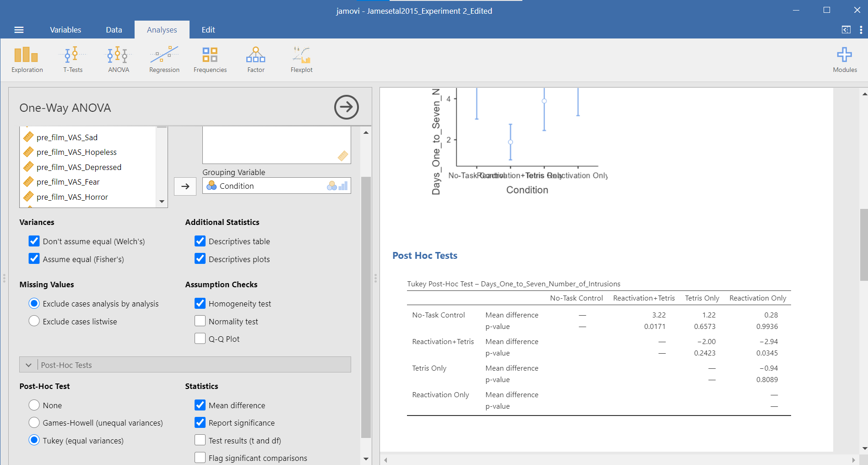
Task: Select Games-Howell (unequal variances) post-hoc
Action: pos(34,422)
